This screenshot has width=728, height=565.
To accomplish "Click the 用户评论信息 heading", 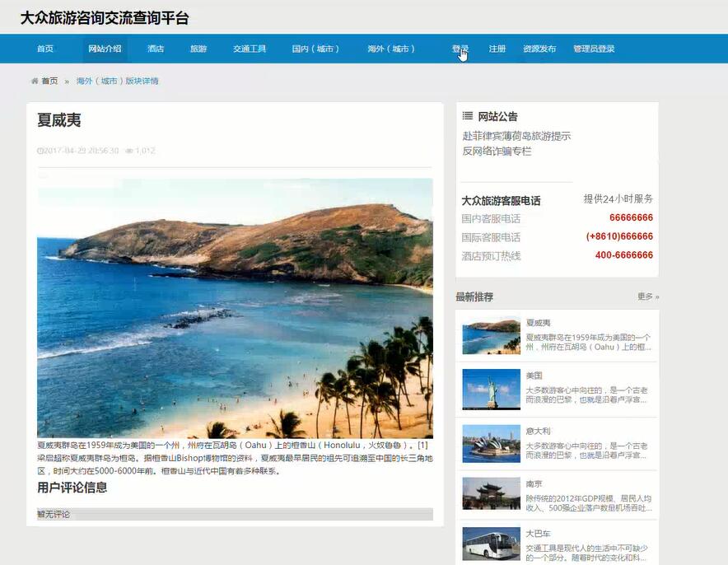I will (72, 488).
